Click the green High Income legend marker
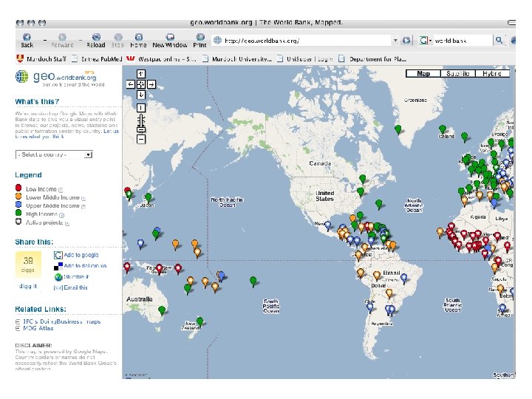The image size is (532, 399). pos(18,213)
